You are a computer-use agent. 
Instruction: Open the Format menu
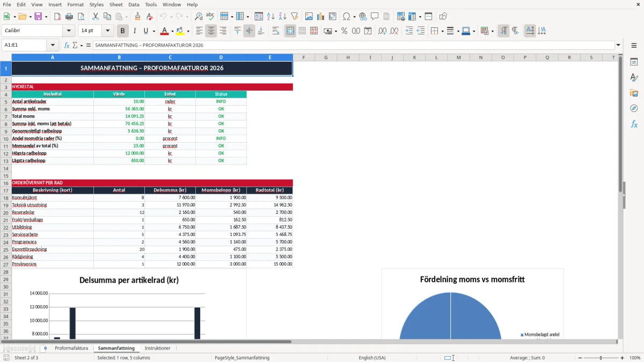point(75,4)
